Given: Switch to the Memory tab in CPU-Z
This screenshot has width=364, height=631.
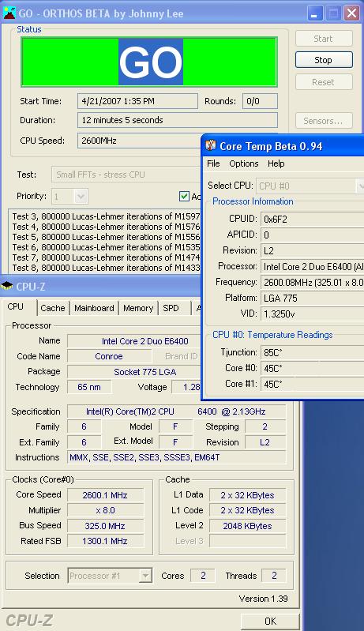Looking at the screenshot, I should (138, 308).
